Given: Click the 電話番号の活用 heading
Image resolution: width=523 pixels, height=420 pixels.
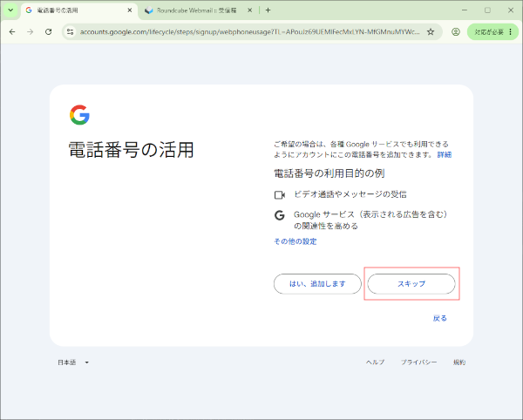Looking at the screenshot, I should click(x=131, y=150).
